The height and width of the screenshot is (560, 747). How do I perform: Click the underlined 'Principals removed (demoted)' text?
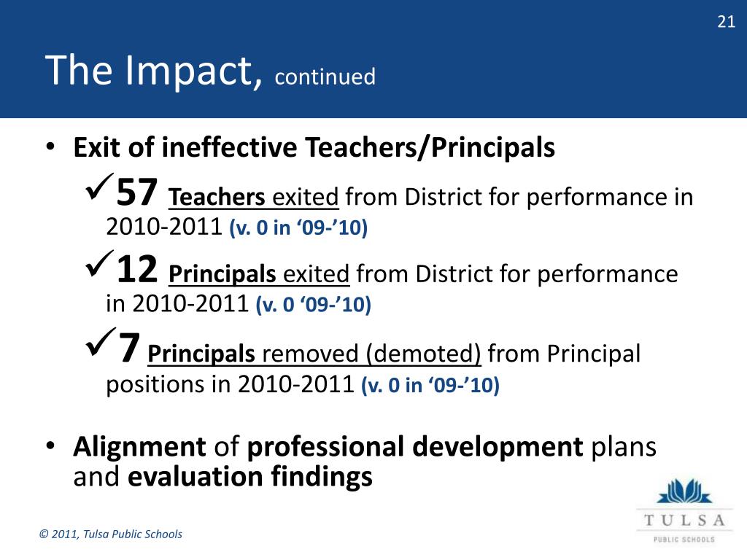(x=314, y=354)
